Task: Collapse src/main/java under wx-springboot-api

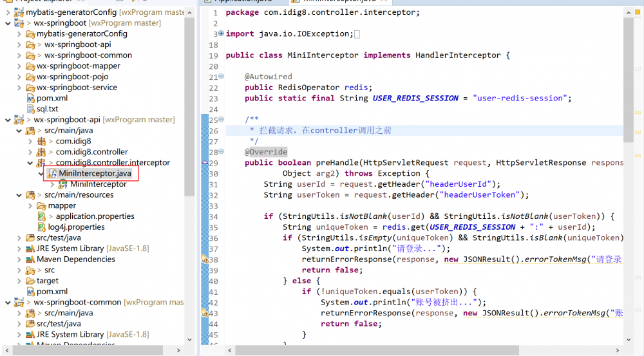Action: point(19,131)
